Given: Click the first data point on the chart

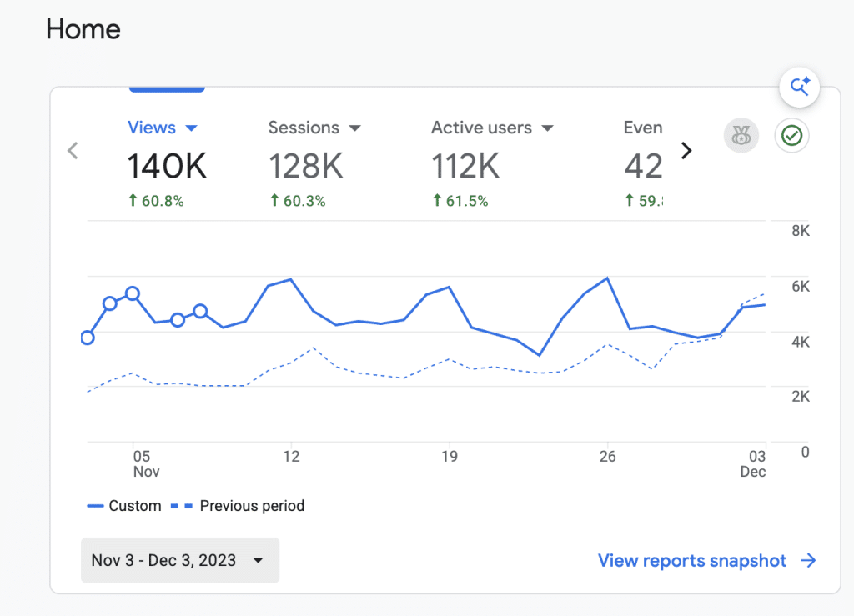Looking at the screenshot, I should 87,338.
